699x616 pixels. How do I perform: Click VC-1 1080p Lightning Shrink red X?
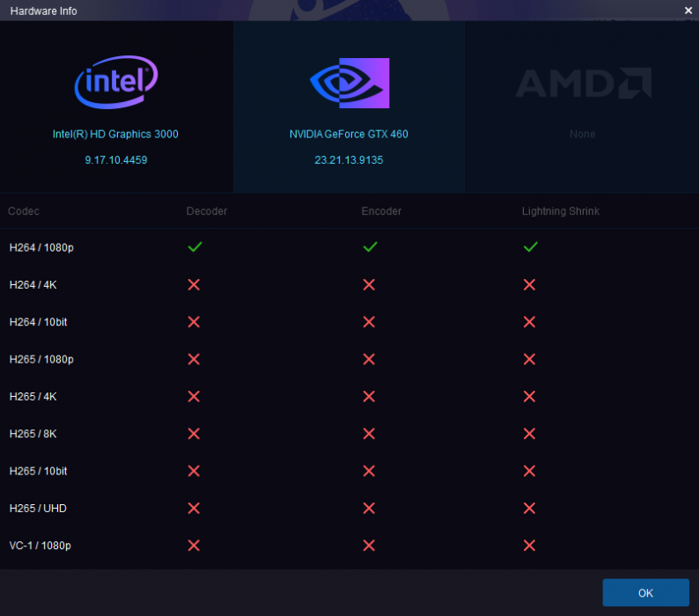(530, 546)
